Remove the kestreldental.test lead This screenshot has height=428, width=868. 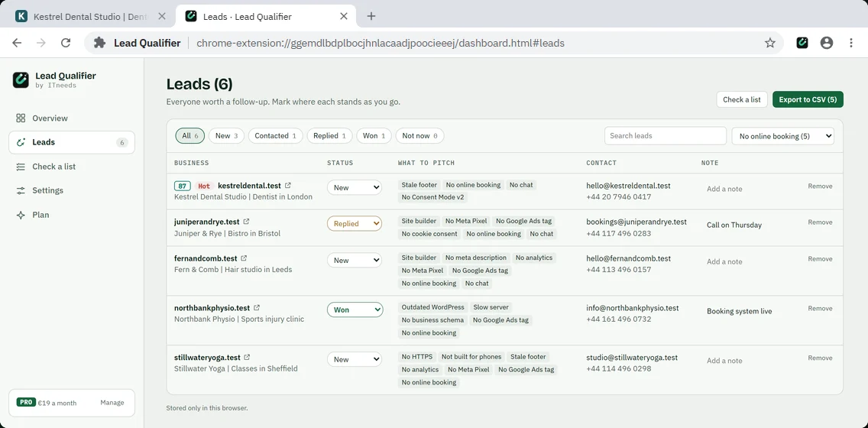click(820, 186)
